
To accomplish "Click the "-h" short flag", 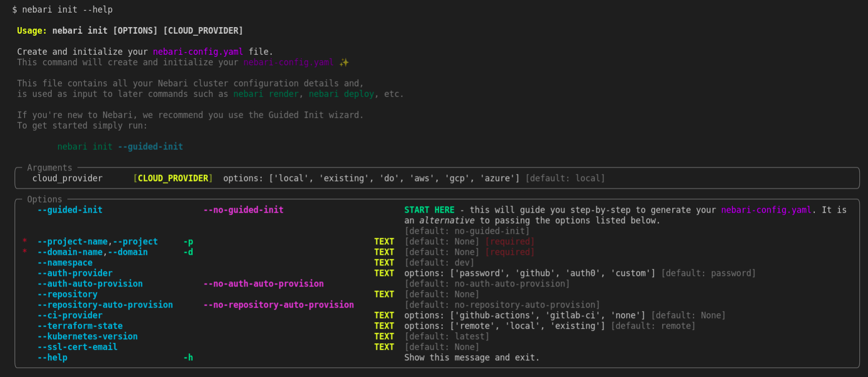I will 188,358.
